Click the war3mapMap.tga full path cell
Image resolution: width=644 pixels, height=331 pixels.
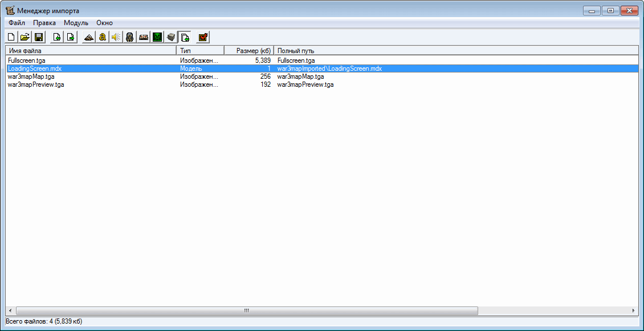[301, 76]
